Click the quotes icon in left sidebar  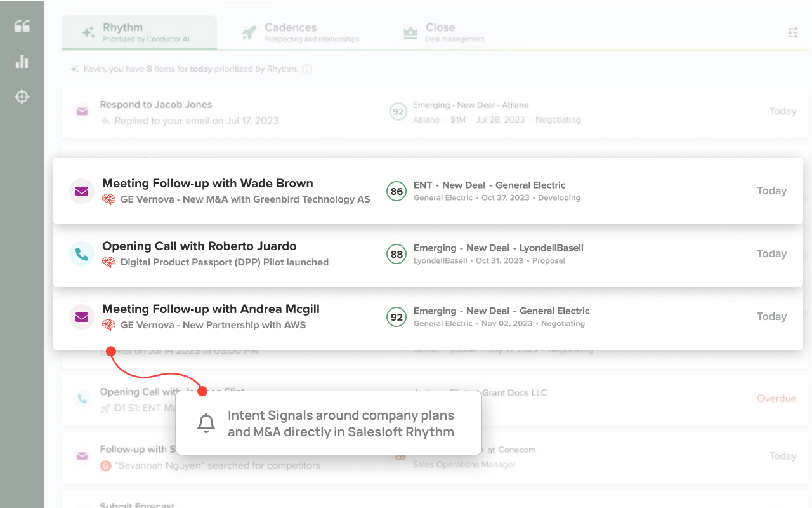coord(22,26)
